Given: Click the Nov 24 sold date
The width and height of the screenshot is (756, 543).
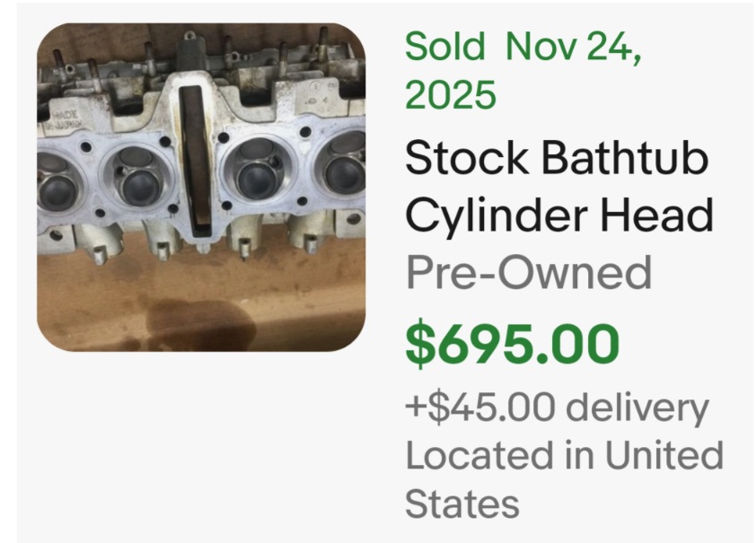Looking at the screenshot, I should [573, 45].
